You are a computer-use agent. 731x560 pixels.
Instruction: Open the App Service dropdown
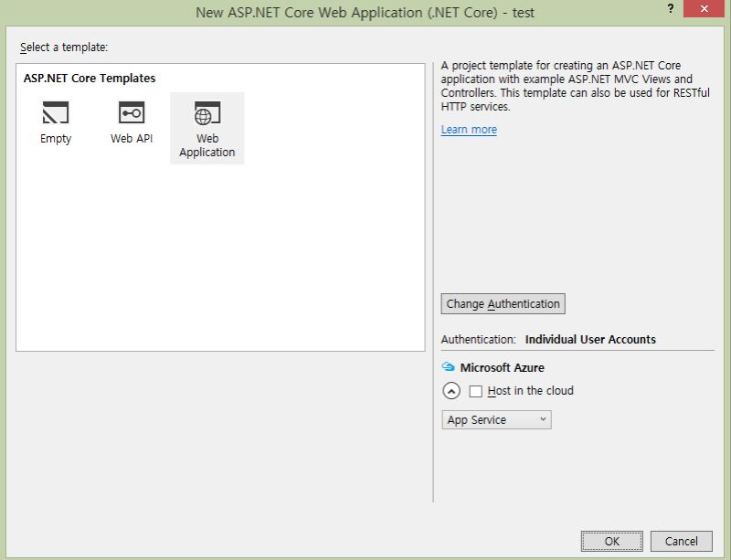tap(496, 419)
